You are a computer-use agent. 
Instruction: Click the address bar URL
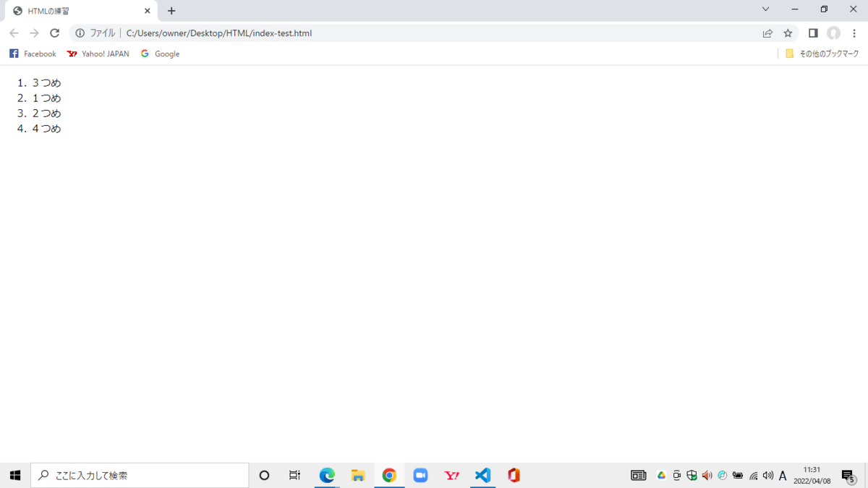219,33
